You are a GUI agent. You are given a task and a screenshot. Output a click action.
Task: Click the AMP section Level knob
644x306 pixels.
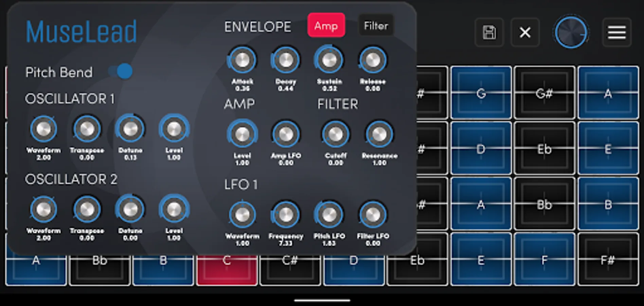coord(242,134)
